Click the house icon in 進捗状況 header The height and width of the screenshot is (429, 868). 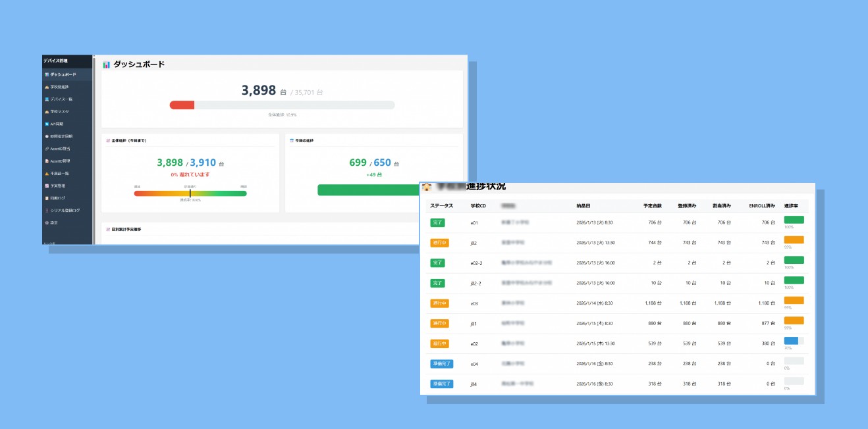click(427, 187)
